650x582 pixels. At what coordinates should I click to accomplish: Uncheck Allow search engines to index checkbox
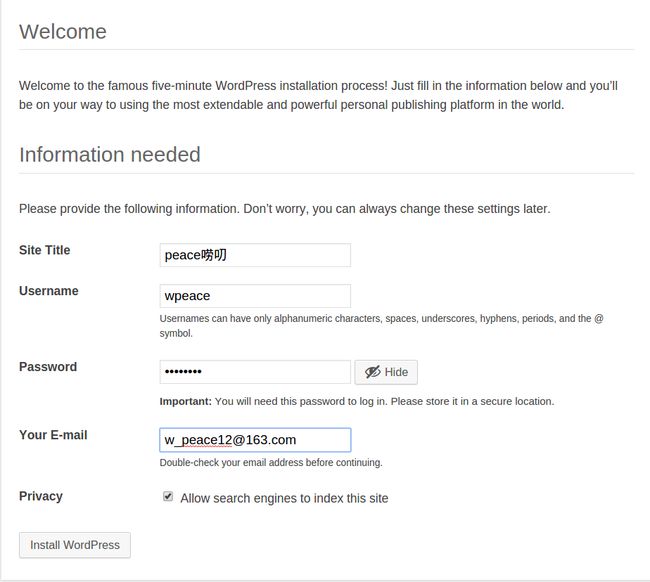168,496
